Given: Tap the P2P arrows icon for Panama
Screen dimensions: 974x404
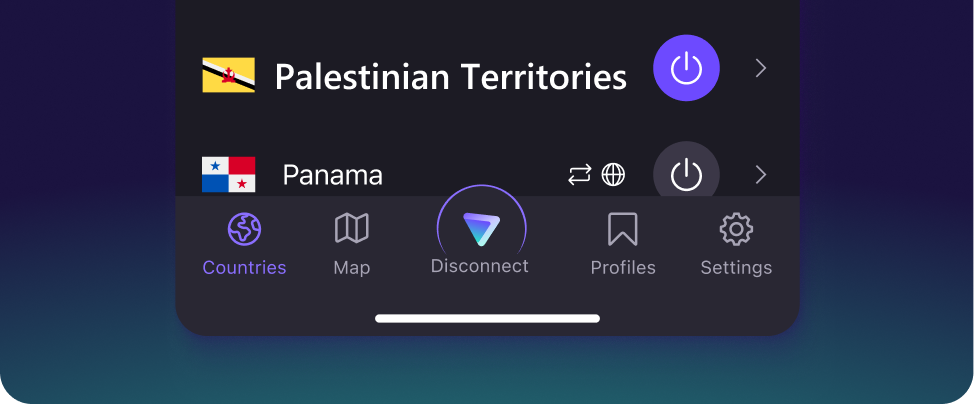Looking at the screenshot, I should click(580, 175).
